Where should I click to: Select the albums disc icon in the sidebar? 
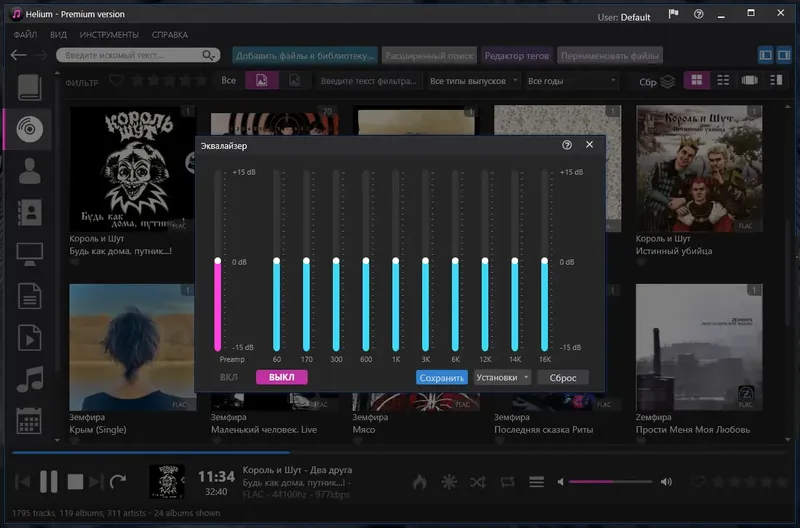[29, 129]
